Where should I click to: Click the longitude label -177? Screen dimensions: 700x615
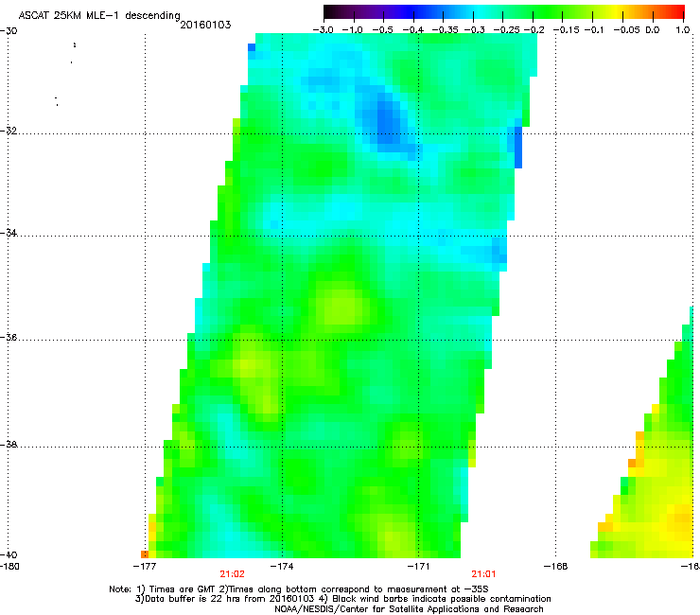tap(145, 567)
